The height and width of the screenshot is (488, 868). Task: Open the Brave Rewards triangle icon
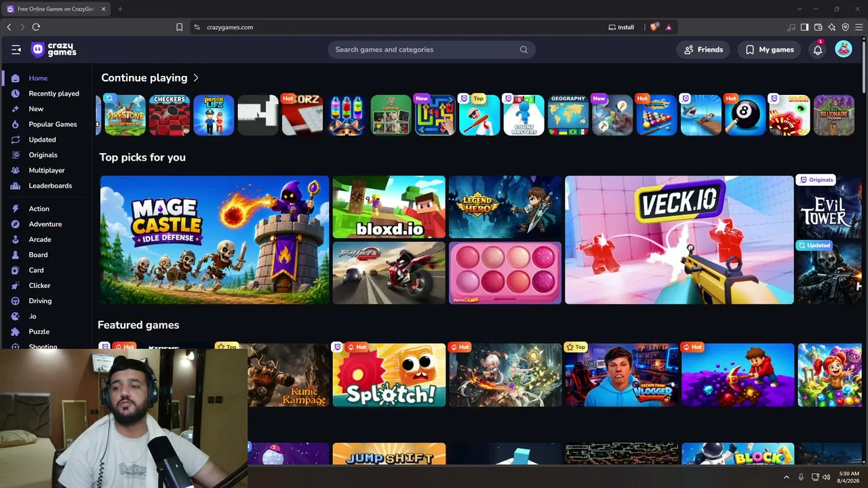coord(669,27)
